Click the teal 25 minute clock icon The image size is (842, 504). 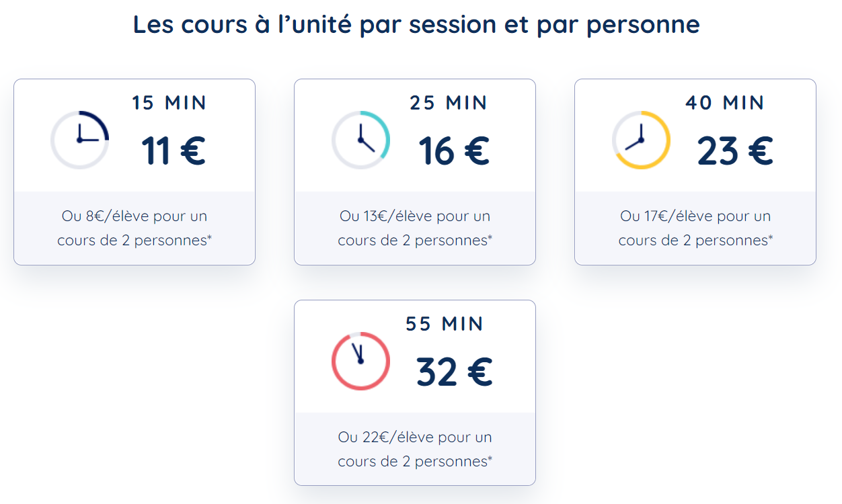click(360, 140)
